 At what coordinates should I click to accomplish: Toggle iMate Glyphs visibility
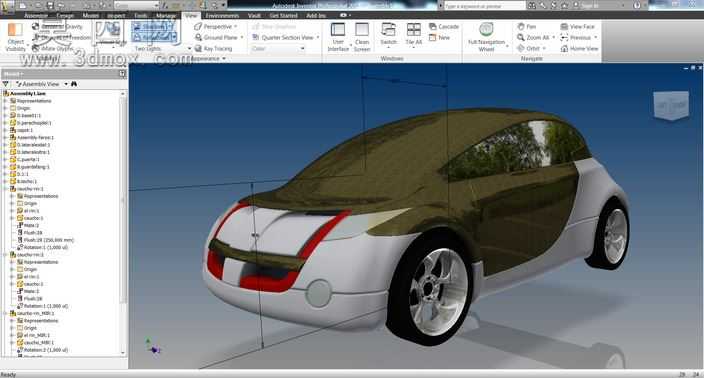click(53, 48)
